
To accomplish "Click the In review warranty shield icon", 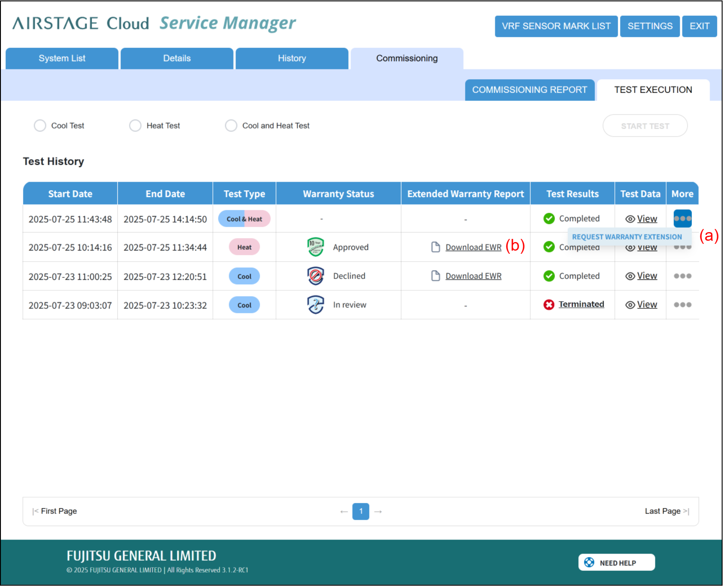I will tap(315, 305).
